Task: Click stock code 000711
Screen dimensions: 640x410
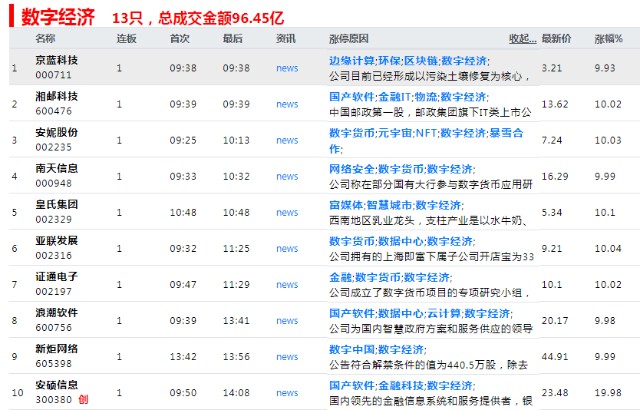Action: [x=53, y=75]
